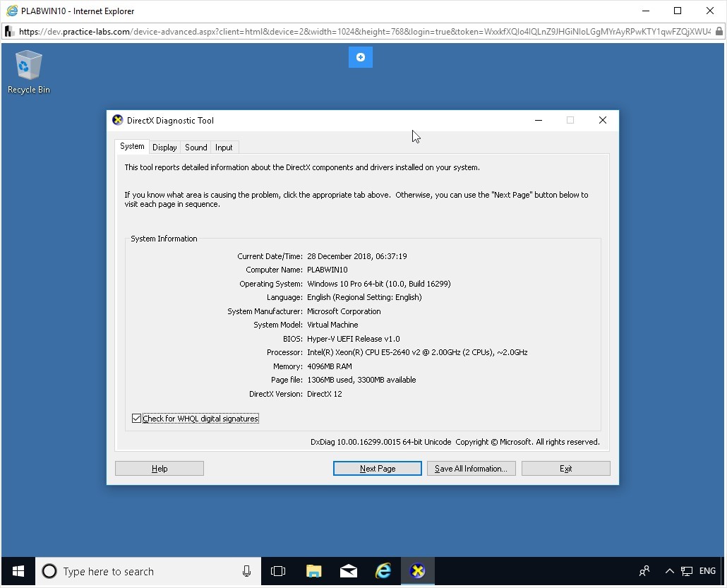Image resolution: width=727 pixels, height=588 pixels.
Task: Switch to the Display tab
Action: click(x=164, y=148)
